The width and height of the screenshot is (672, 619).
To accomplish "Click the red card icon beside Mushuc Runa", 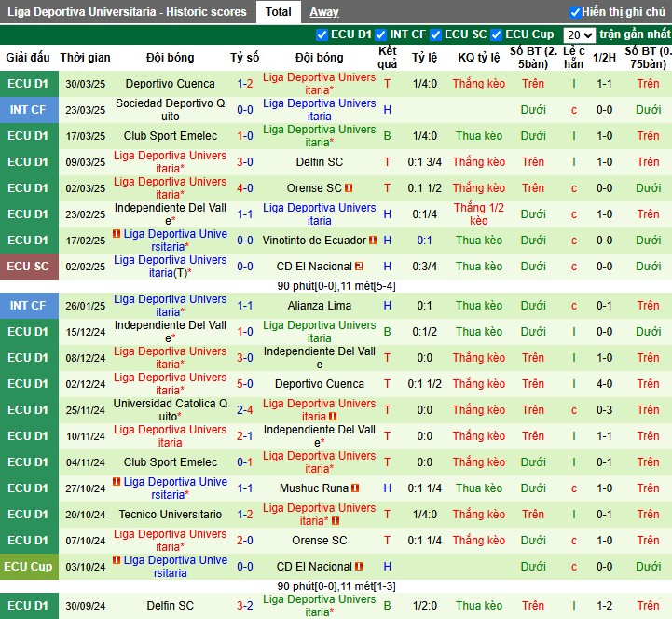I will point(355,488).
